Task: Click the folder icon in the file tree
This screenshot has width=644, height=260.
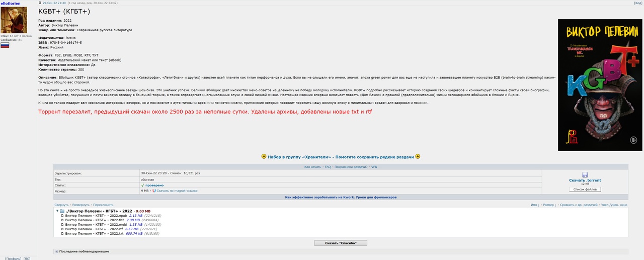Action: (x=62, y=211)
